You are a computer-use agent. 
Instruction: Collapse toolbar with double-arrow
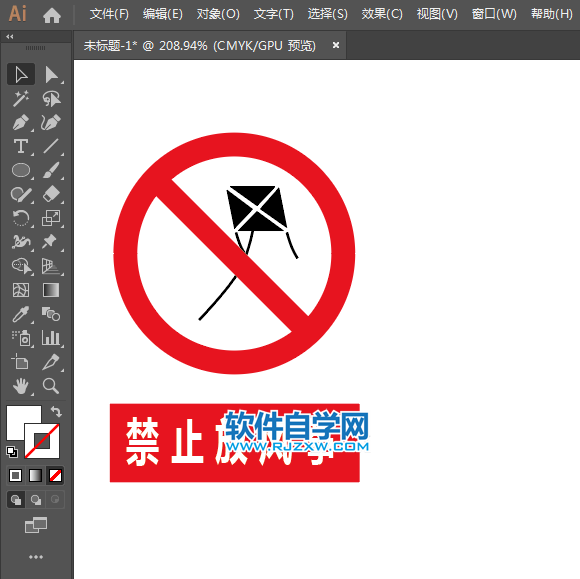click(x=10, y=36)
